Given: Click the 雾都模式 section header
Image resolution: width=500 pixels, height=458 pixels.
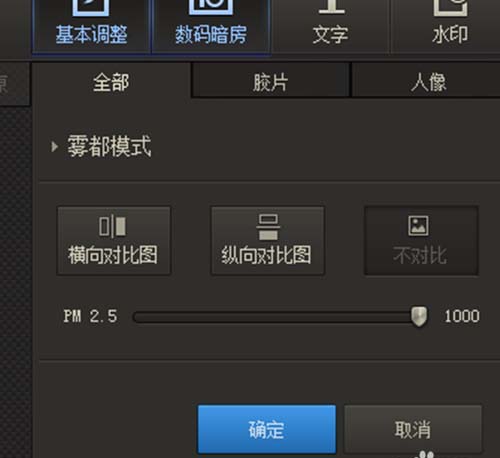Looking at the screenshot, I should 109,146.
